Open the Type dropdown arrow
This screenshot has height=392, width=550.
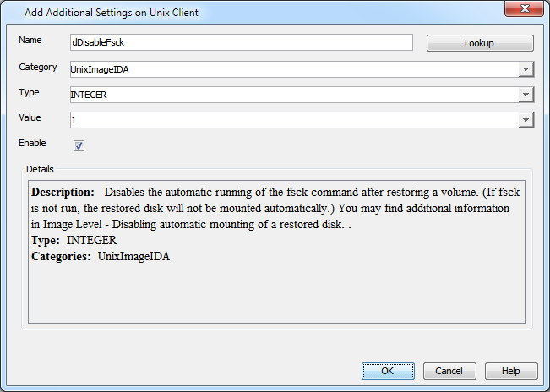click(x=526, y=95)
